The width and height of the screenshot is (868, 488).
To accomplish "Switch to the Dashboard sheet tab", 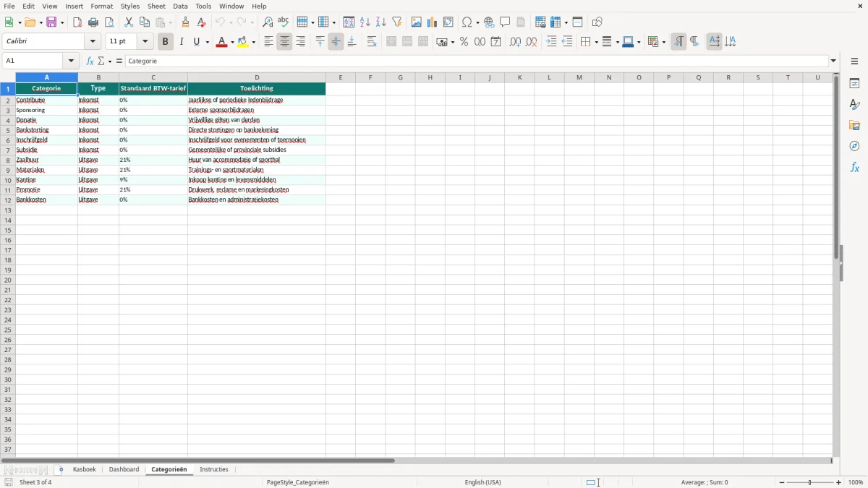I will (x=124, y=470).
